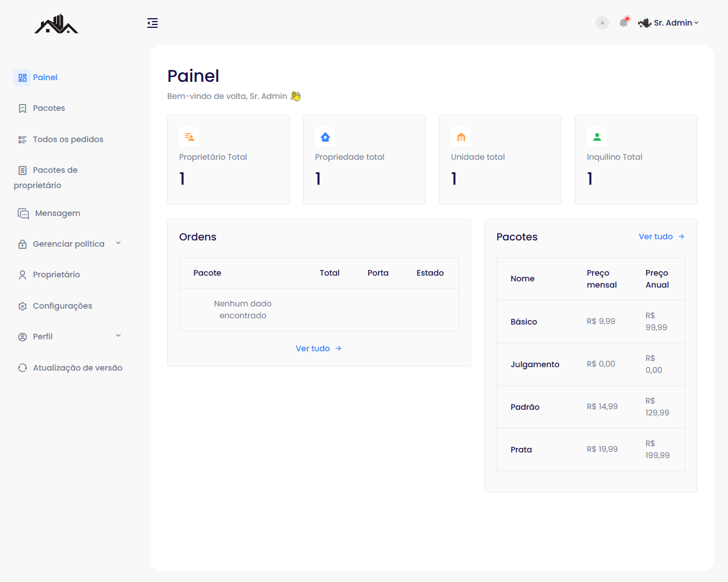Click the Inquilino Total person icon
This screenshot has height=582, width=728.
click(x=597, y=137)
